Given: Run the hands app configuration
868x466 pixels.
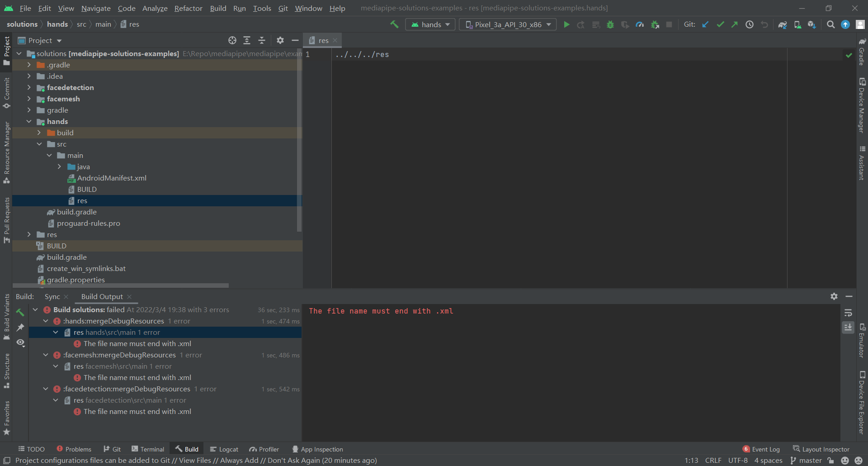Looking at the screenshot, I should pyautogui.click(x=567, y=24).
